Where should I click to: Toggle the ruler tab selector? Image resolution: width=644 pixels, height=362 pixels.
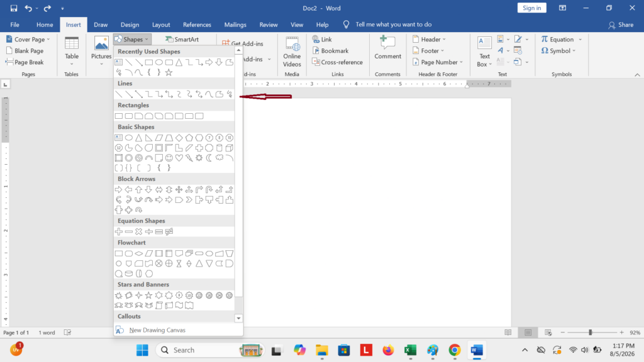(x=5, y=85)
